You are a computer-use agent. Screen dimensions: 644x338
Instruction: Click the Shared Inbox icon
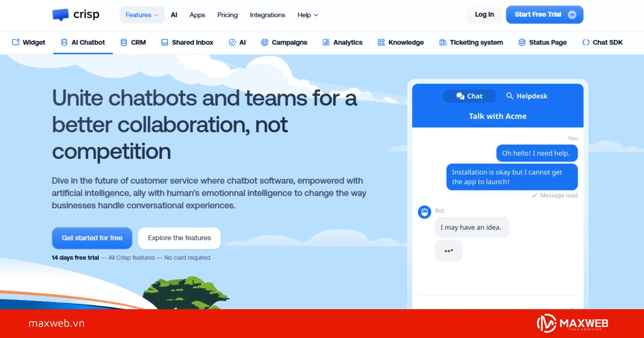(164, 42)
